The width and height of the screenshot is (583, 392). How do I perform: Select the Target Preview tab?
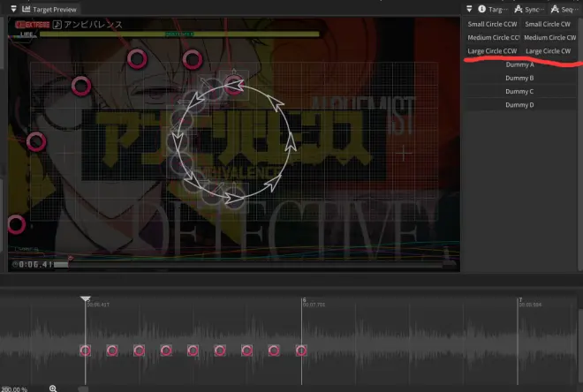(49, 10)
